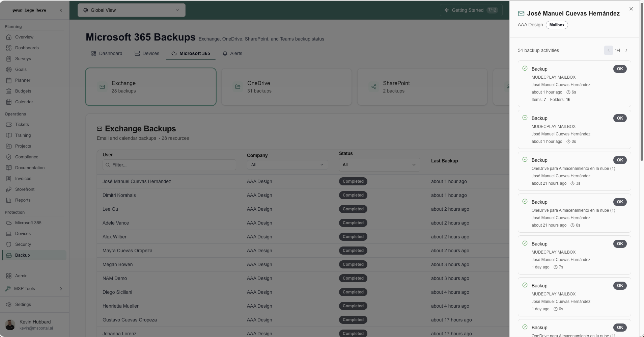Click the Compliance shield icon
The width and height of the screenshot is (644, 337).
9,157
